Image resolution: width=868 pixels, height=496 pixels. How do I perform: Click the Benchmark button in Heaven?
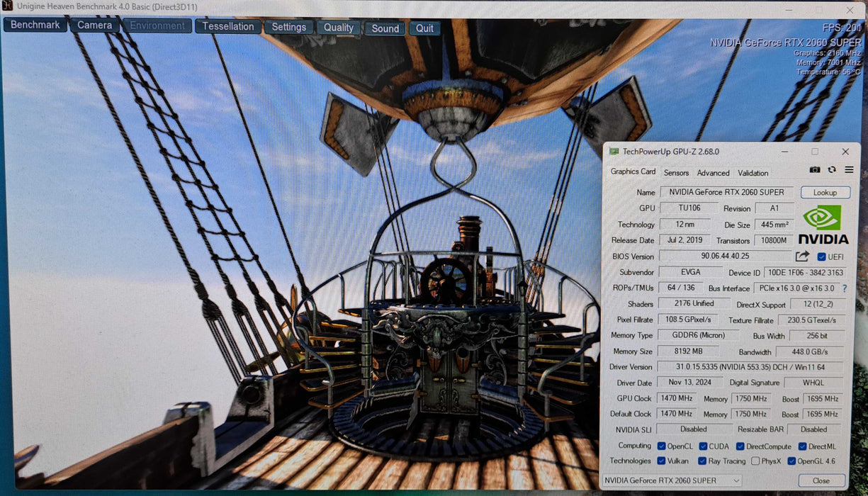click(x=35, y=25)
